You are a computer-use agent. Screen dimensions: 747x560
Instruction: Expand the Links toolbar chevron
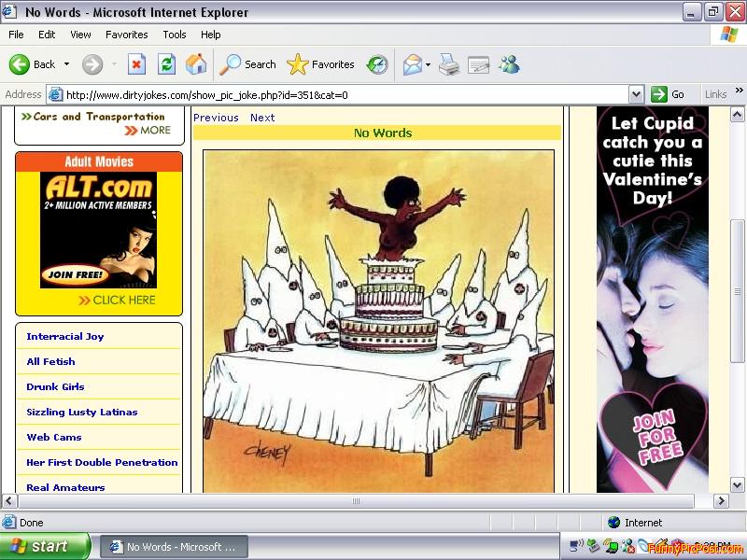739,90
